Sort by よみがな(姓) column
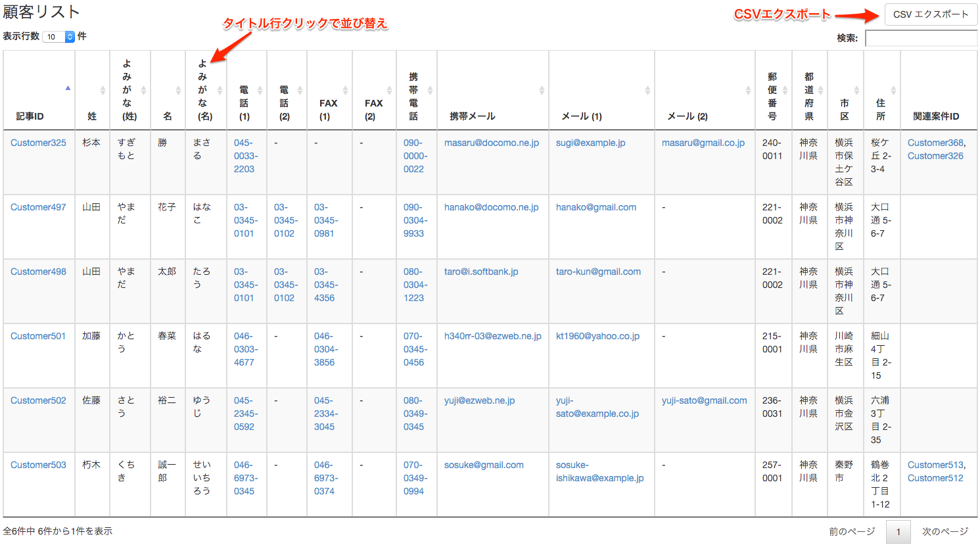 pyautogui.click(x=143, y=90)
